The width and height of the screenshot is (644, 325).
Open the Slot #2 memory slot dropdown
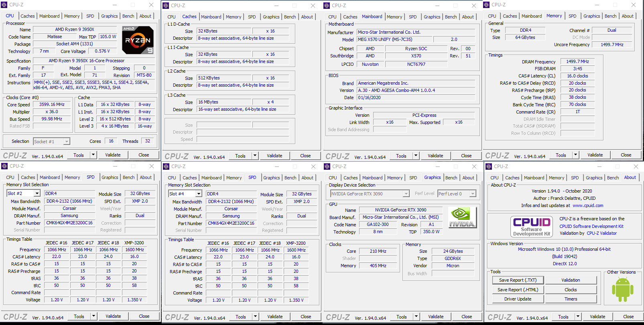23,193
